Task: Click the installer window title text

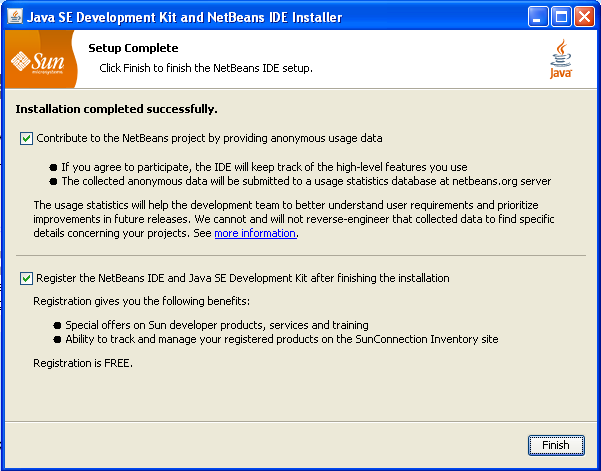Action: coord(187,17)
